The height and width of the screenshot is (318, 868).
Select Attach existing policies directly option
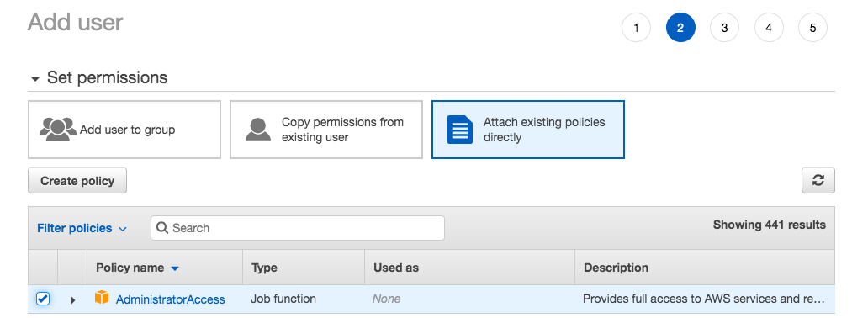tap(528, 130)
